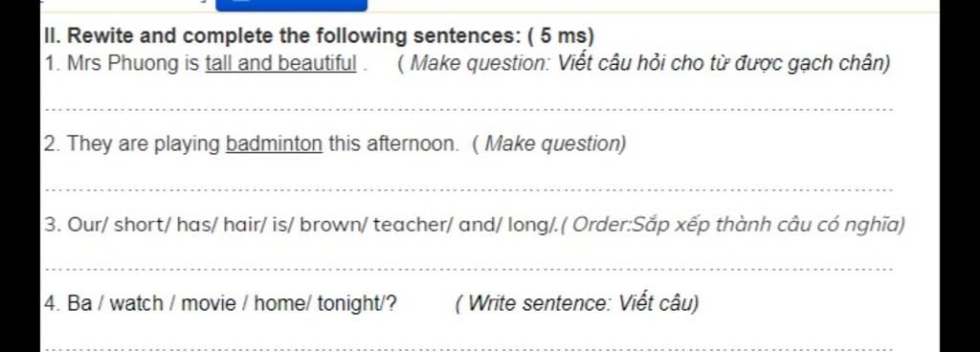Click '( Make question)' next to sentence 2
The image size is (980, 352).
[548, 143]
